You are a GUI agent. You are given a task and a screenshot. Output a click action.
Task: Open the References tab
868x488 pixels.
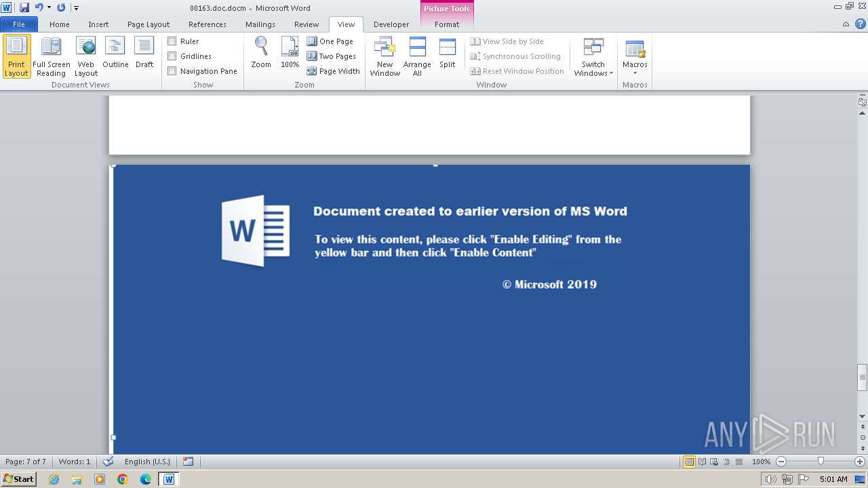(208, 24)
